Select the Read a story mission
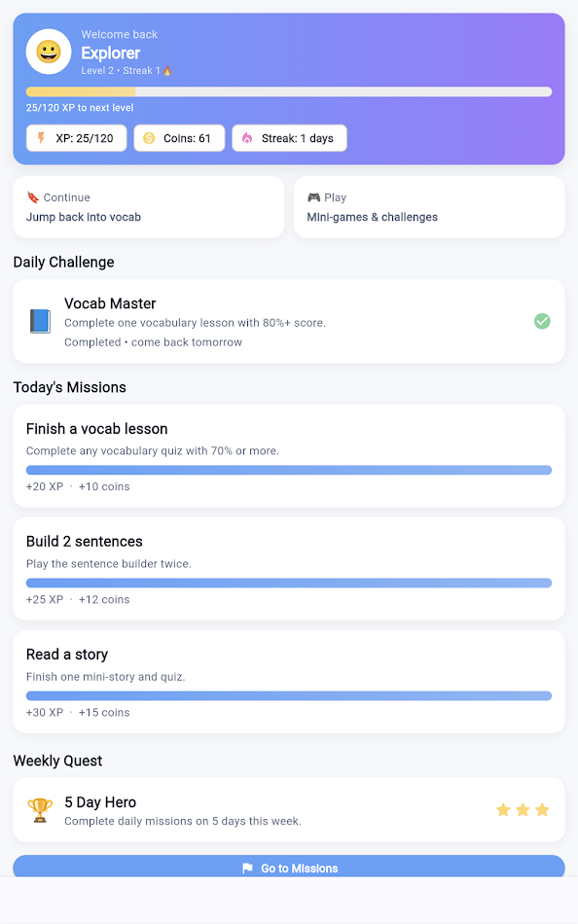 tap(289, 682)
